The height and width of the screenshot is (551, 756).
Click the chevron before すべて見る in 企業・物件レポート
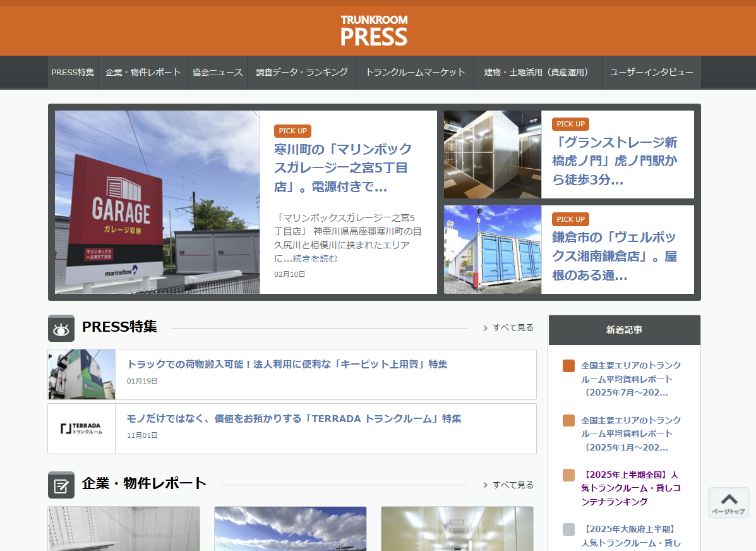[x=486, y=485]
